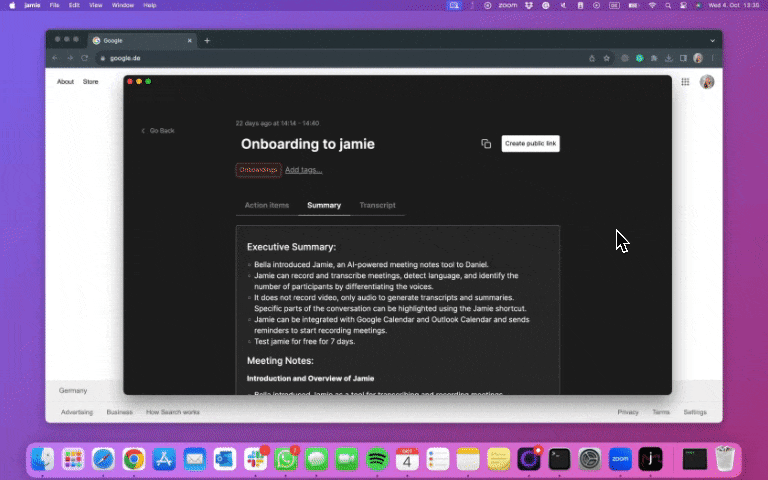Screen dimensions: 768x480
Task: Click Settings in Google's footer
Action: coord(695,412)
